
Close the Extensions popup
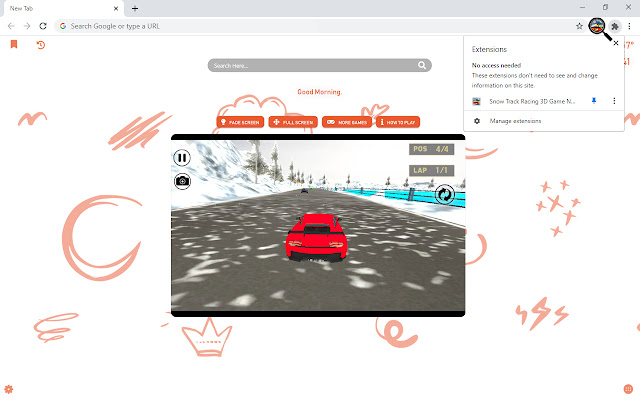[616, 43]
